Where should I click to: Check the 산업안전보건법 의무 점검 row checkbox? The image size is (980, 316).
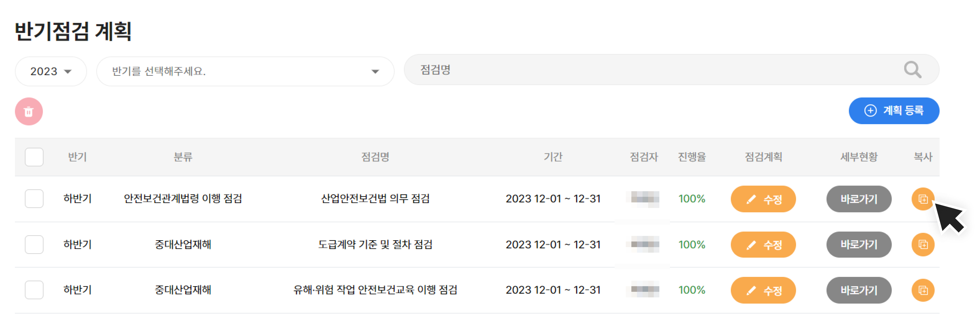tap(34, 199)
